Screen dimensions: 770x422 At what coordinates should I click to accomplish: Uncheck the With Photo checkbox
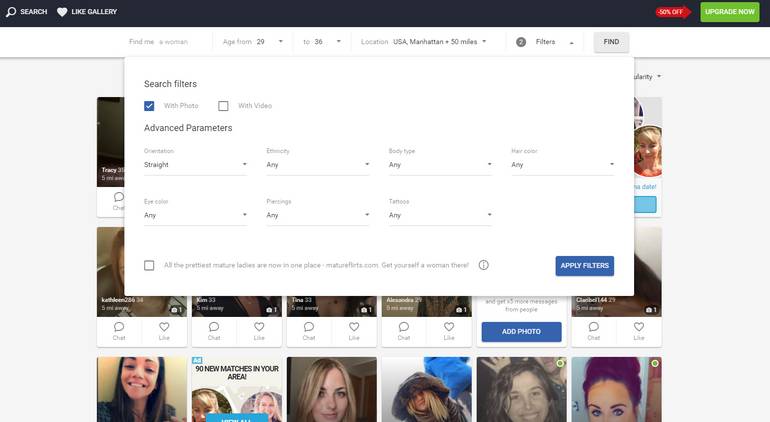click(x=149, y=106)
